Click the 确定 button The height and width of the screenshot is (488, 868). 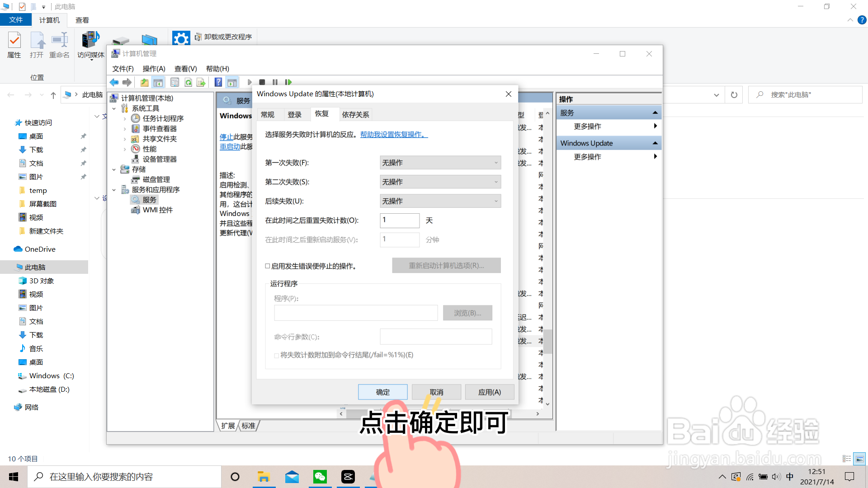[x=382, y=392]
